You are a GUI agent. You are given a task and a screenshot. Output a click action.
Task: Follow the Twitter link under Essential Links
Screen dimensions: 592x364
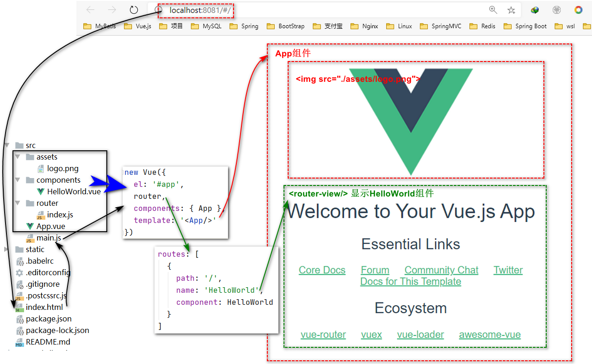[508, 270]
